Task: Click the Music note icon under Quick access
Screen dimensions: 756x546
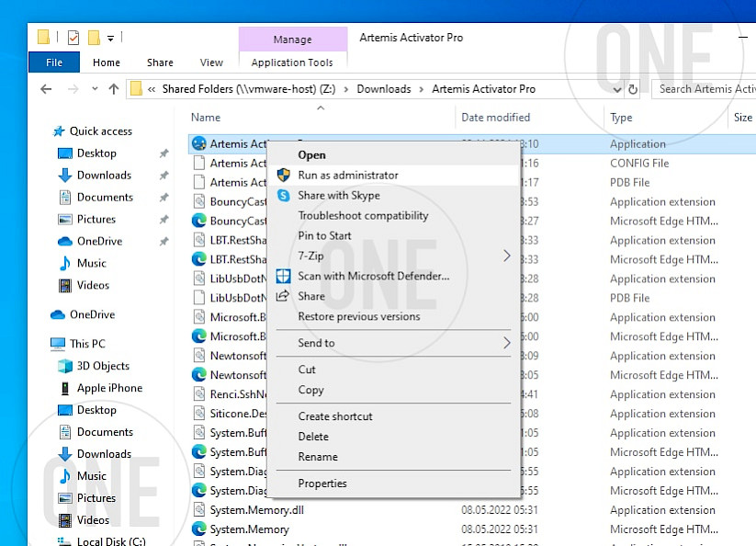Action: click(64, 263)
